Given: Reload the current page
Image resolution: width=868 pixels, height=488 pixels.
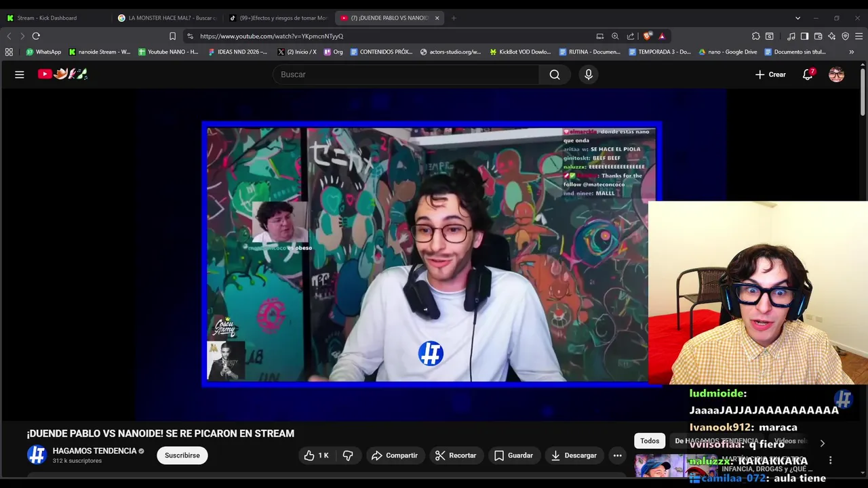Looking at the screenshot, I should 36,36.
